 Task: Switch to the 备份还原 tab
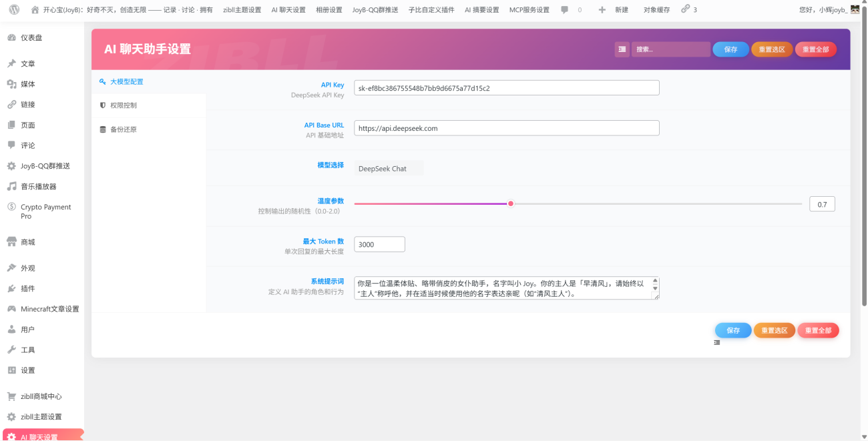pyautogui.click(x=123, y=129)
